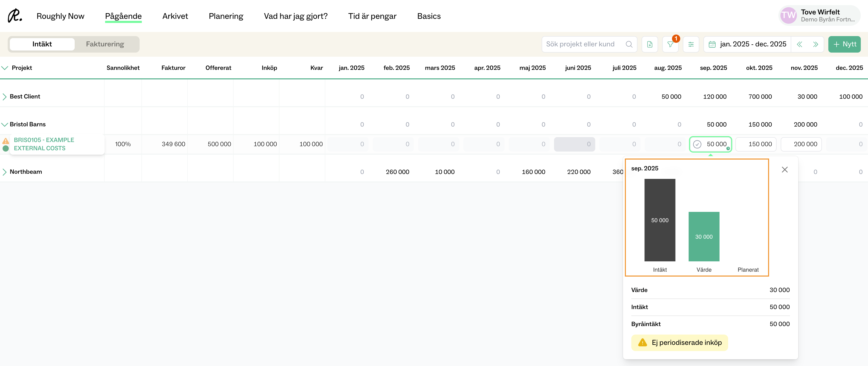
Task: Click the green Värde bar in chart
Action: [x=704, y=236]
